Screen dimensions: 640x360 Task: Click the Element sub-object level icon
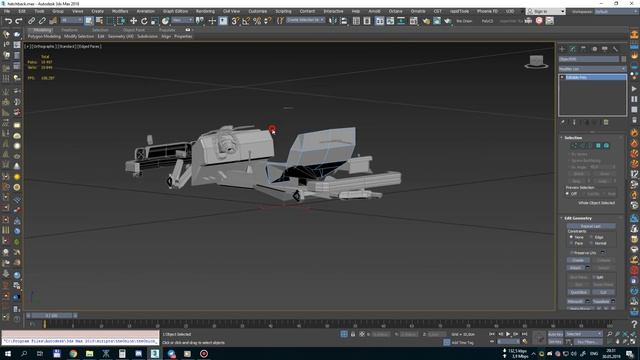coord(606,145)
